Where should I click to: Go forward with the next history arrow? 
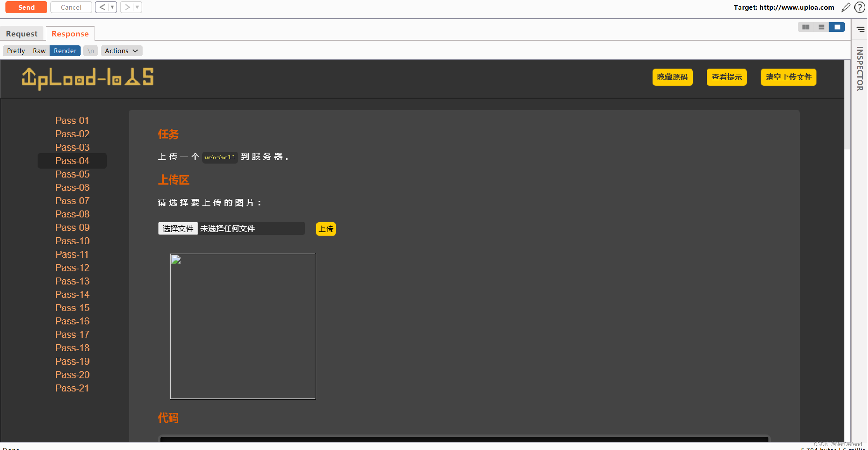(x=127, y=7)
